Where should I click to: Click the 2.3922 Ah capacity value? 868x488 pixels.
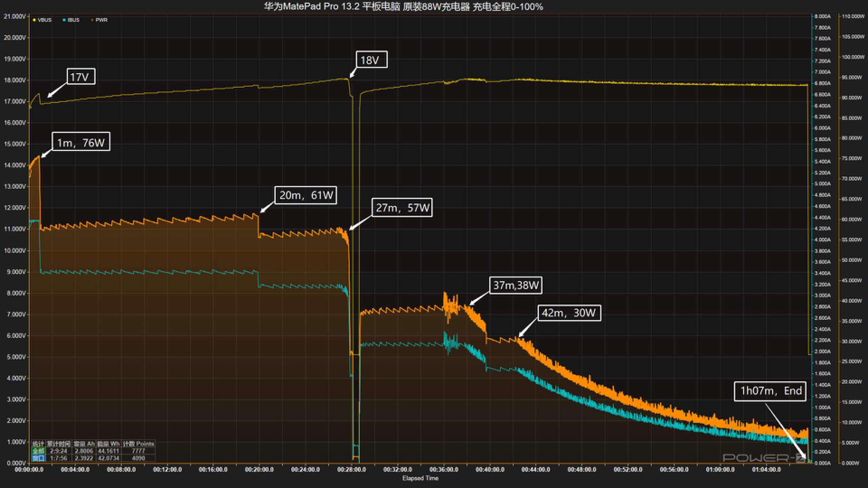[x=84, y=458]
